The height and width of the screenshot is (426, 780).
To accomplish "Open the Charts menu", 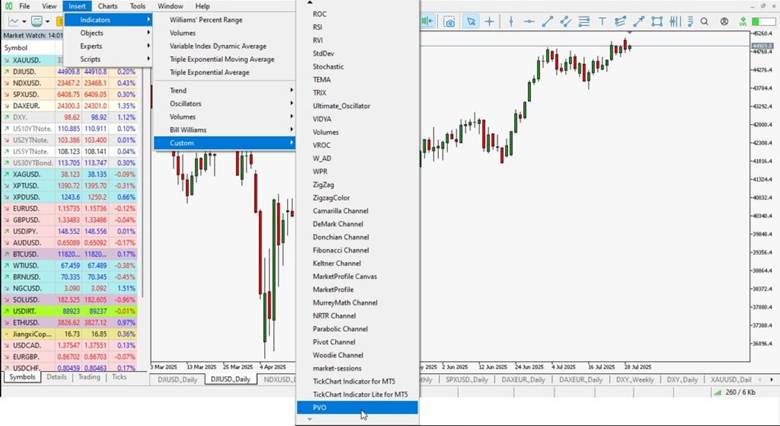I will (107, 6).
